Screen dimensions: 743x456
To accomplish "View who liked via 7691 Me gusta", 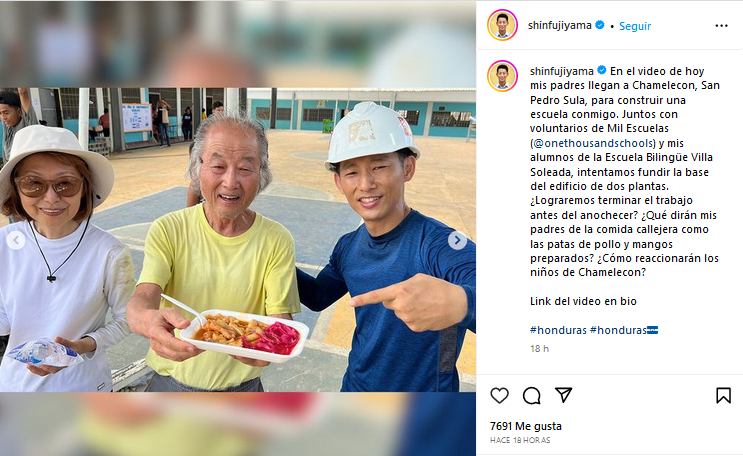I will tap(526, 426).
